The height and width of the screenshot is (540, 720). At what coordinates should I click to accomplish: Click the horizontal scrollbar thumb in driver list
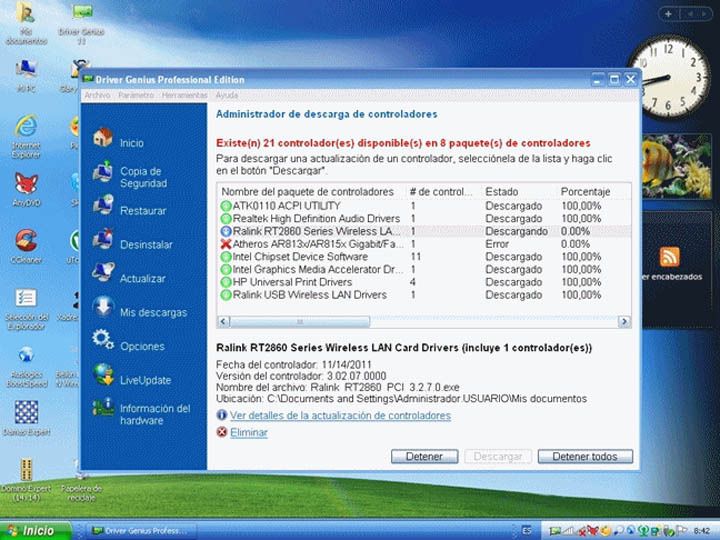click(300, 321)
